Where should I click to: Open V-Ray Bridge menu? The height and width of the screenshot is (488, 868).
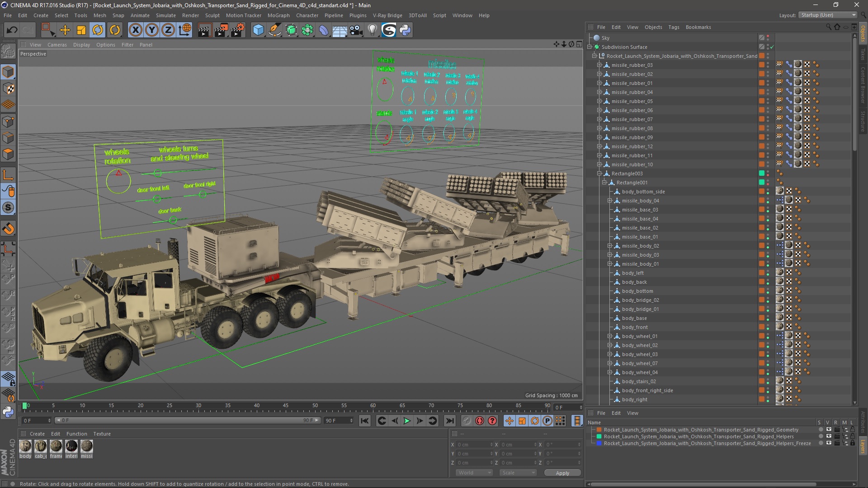tap(387, 15)
